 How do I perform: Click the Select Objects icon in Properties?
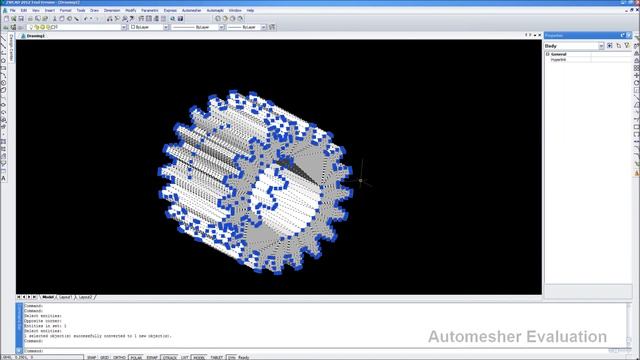click(x=619, y=46)
